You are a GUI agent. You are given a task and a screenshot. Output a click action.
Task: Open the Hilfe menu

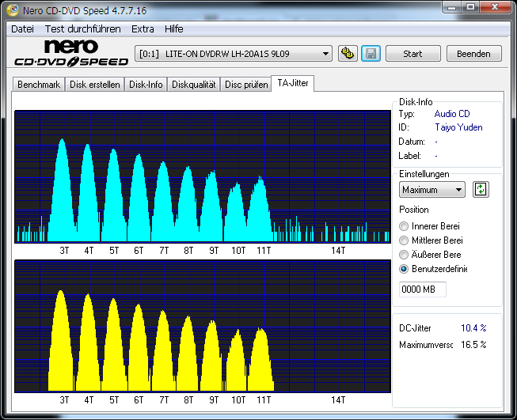tap(173, 29)
